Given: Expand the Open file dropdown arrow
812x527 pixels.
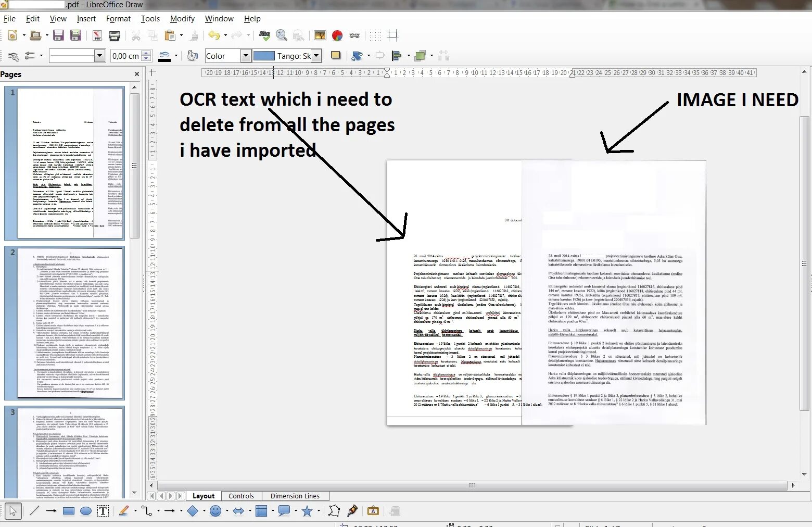Looking at the screenshot, I should 46,35.
